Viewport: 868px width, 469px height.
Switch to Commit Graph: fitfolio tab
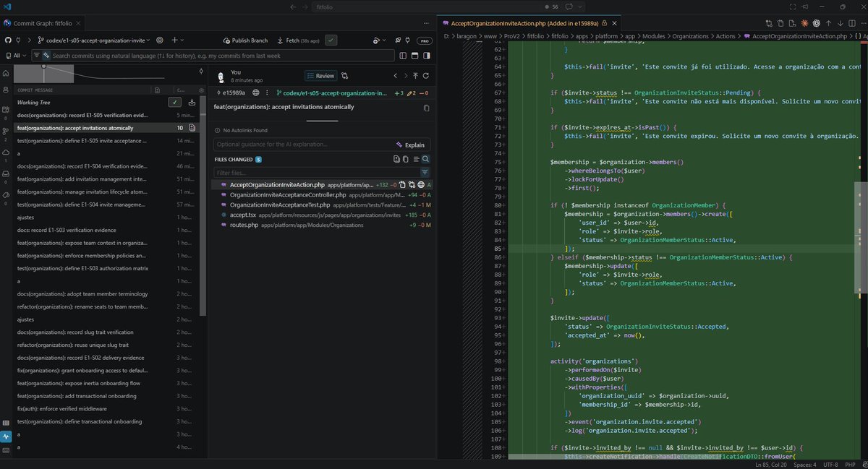(43, 23)
